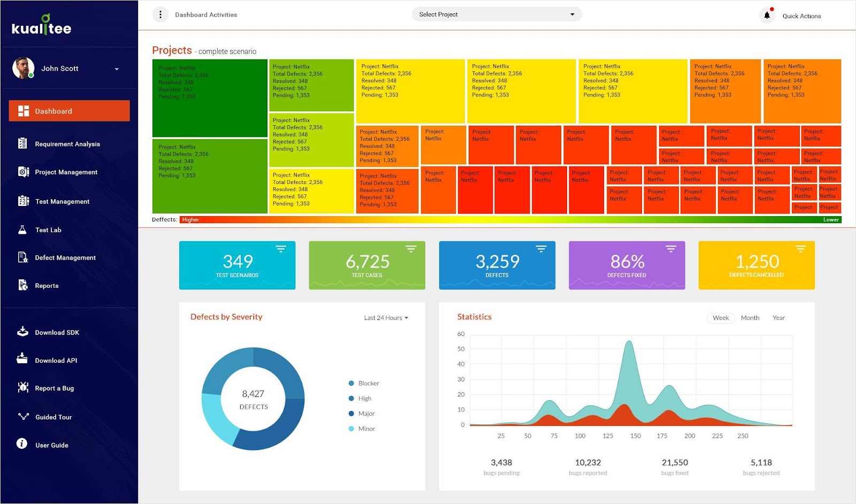This screenshot has width=856, height=504.
Task: Click the 3,438 bugs pending stat
Action: click(x=501, y=467)
